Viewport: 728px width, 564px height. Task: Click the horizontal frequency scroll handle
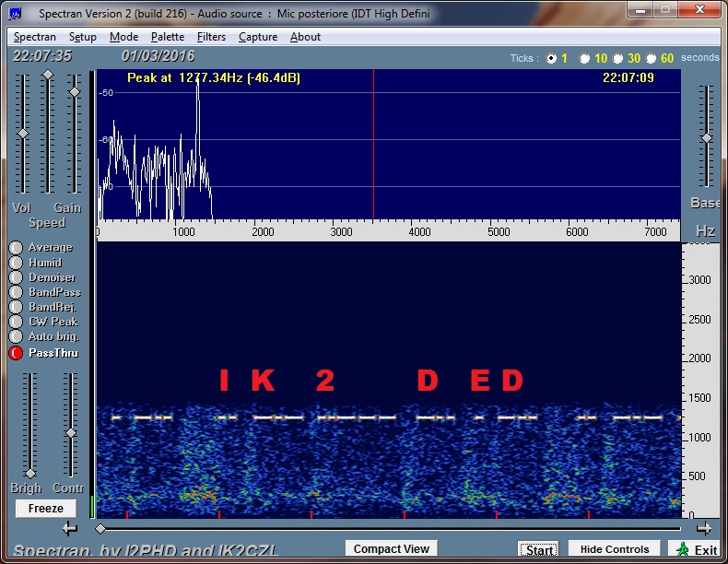click(100, 529)
